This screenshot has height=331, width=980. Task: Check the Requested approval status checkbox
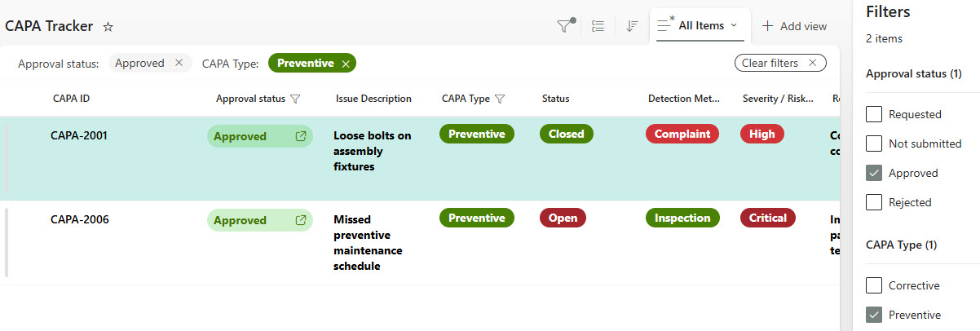pyautogui.click(x=874, y=114)
